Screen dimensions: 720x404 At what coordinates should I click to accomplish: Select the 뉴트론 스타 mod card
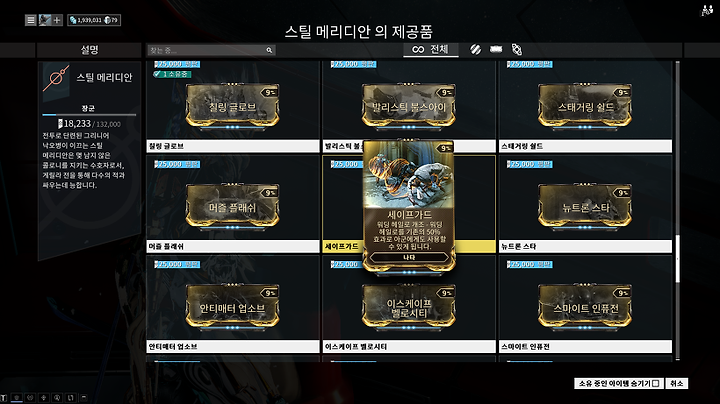[585, 206]
